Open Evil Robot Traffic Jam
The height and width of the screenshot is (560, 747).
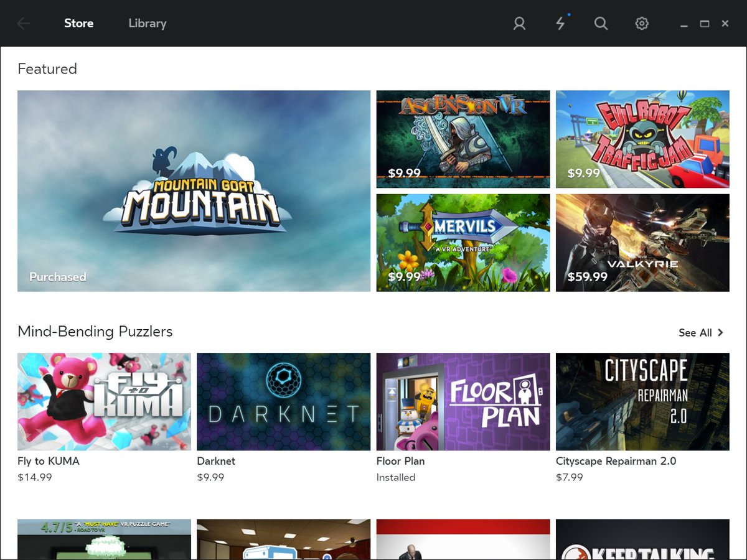point(642,138)
